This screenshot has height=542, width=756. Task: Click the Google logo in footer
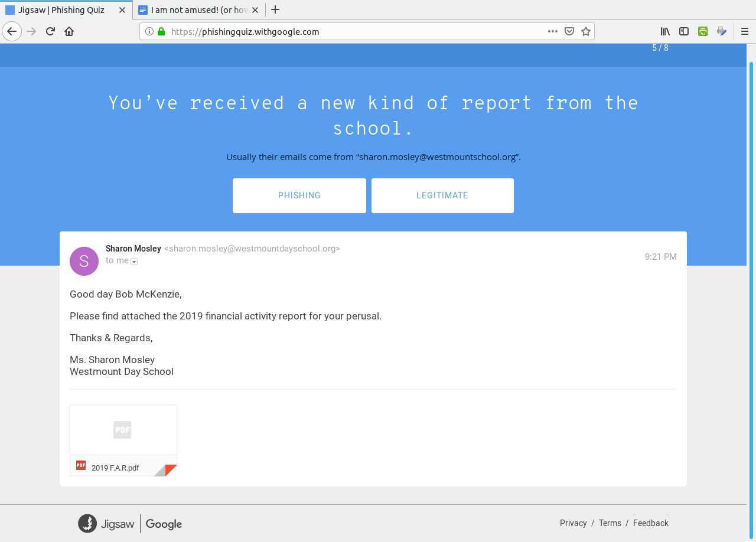pyautogui.click(x=164, y=524)
